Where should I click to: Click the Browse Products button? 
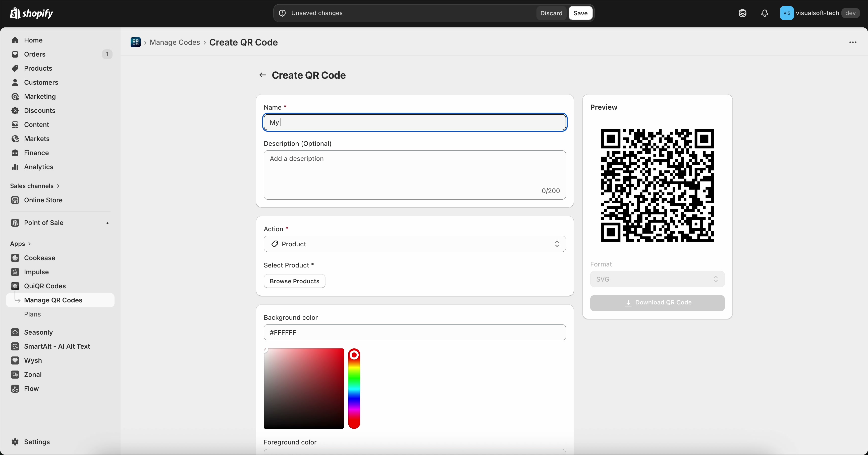(294, 281)
